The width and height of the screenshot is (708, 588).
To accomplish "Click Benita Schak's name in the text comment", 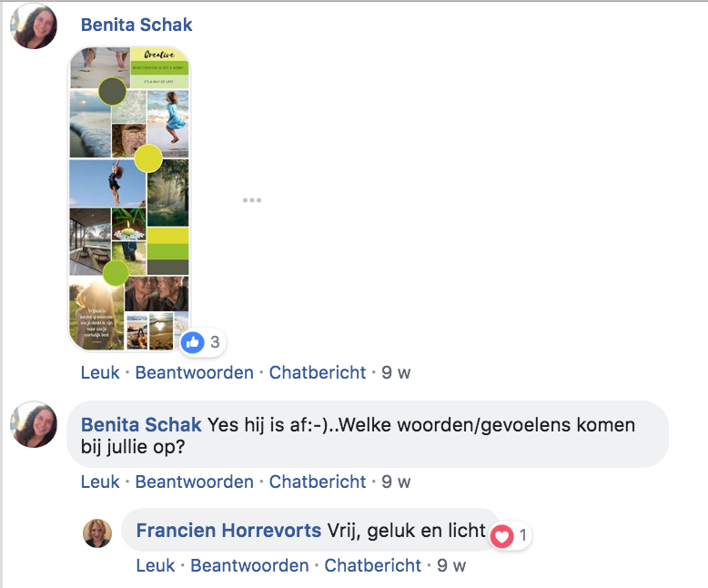I will point(141,425).
